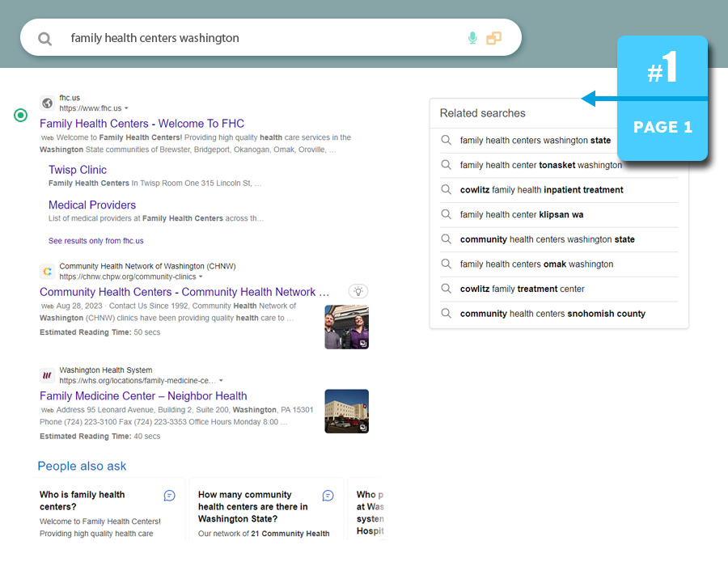The width and height of the screenshot is (728, 566).
Task: Open "Family Health Centers - Welcome To FHC" result
Action: point(142,124)
